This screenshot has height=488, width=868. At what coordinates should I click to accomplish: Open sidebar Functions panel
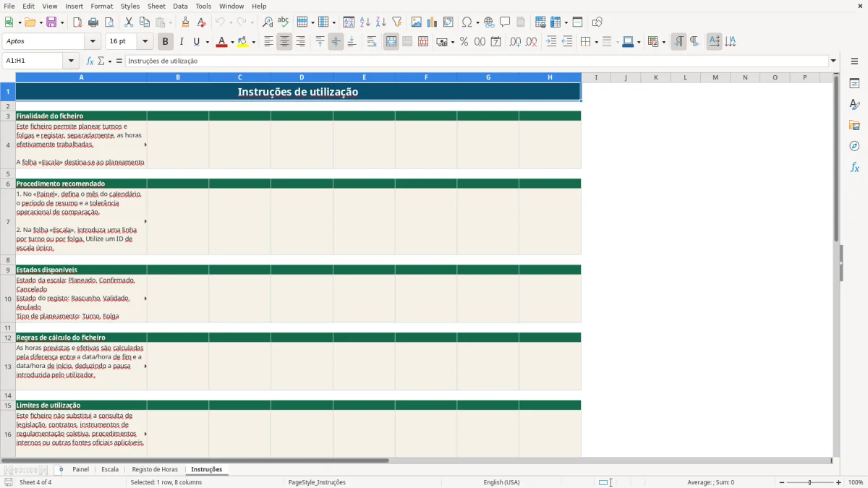(x=854, y=167)
